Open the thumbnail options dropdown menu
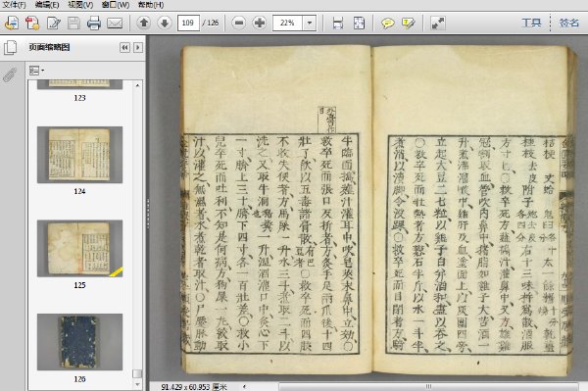 37,71
